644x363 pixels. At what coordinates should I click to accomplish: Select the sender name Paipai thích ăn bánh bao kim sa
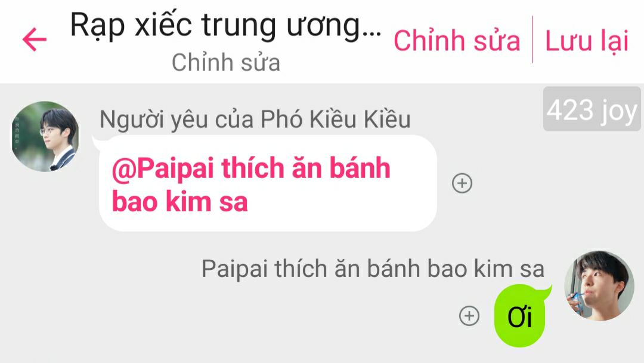[373, 269]
